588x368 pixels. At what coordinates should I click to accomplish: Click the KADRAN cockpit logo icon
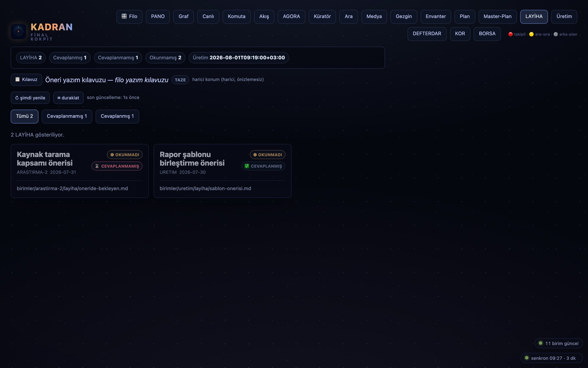[18, 31]
